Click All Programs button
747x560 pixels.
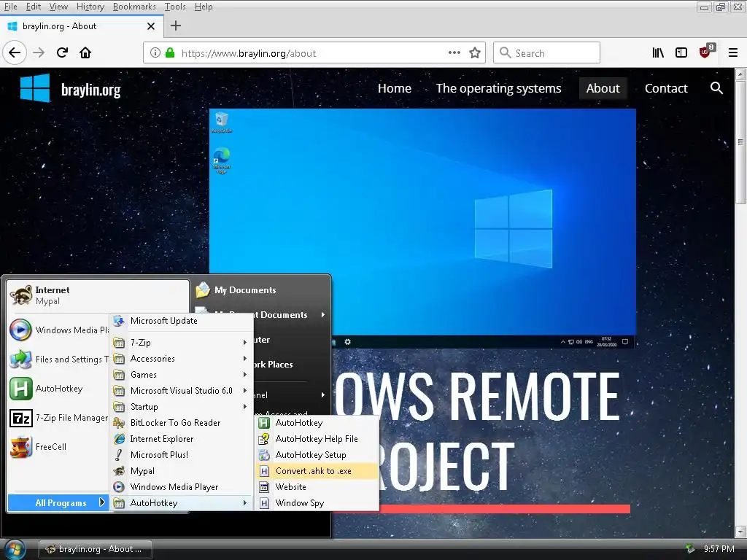[58, 503]
